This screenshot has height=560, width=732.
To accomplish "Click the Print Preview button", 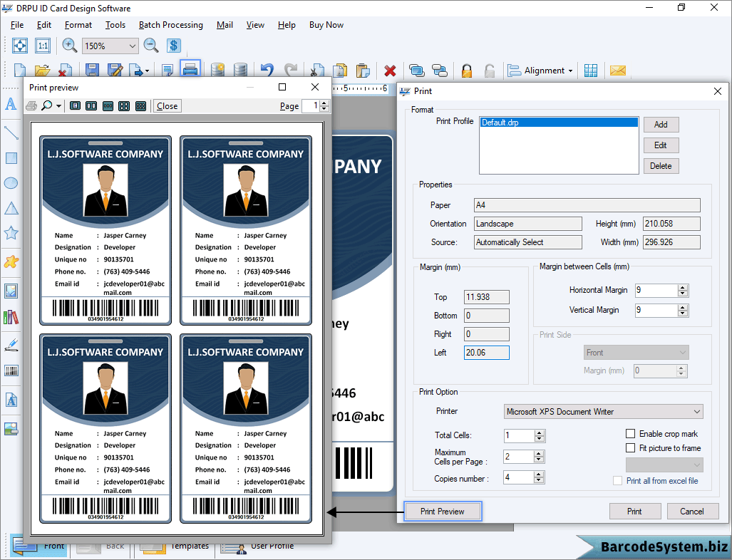I will coord(442,512).
